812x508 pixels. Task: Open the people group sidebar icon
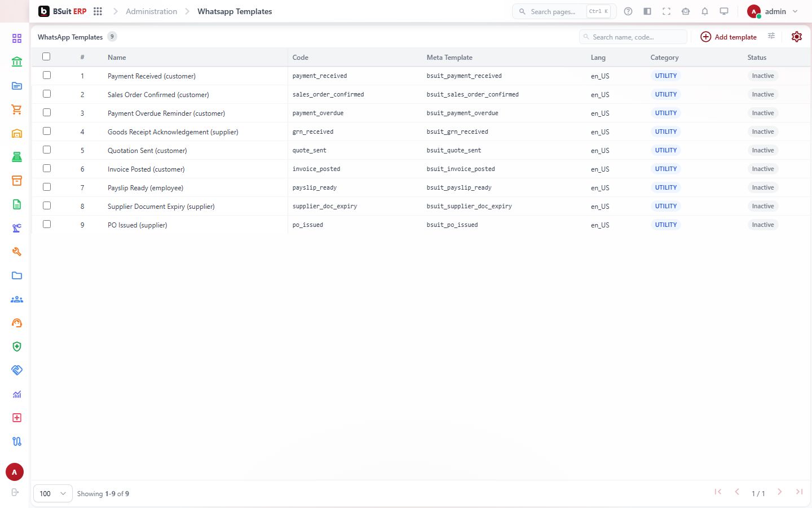coord(17,299)
